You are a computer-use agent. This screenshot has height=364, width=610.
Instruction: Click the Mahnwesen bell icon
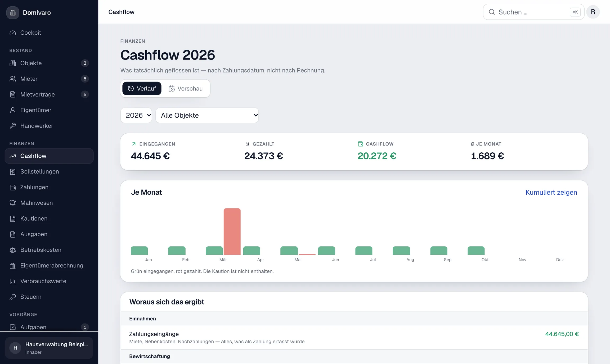13,203
